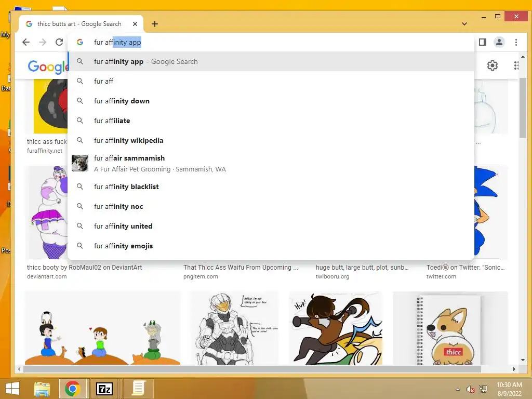Click the horizontal scrollbar thumb
The height and width of the screenshot is (399, 532).
pos(252,369)
